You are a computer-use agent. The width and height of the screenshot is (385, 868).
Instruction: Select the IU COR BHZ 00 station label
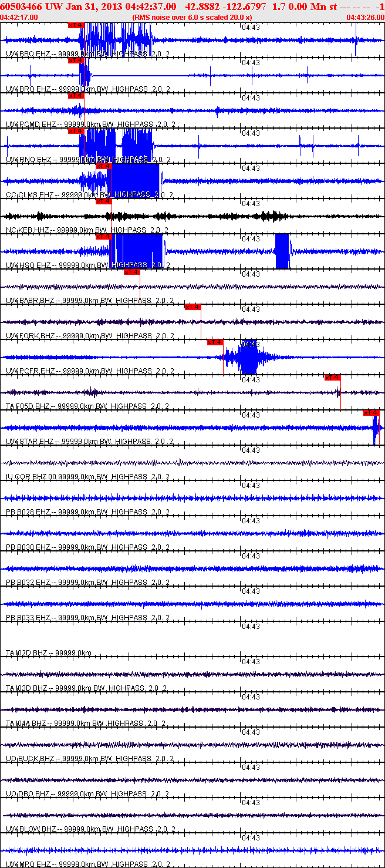(x=88, y=477)
